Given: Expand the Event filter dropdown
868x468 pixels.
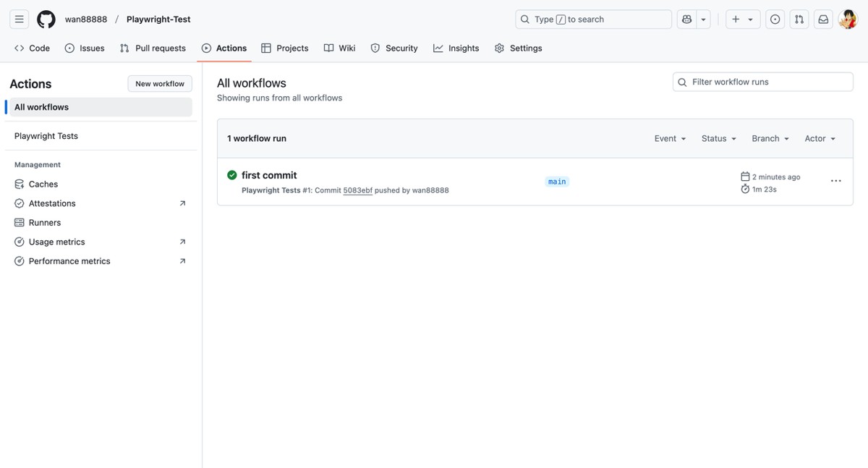Looking at the screenshot, I should (x=670, y=139).
